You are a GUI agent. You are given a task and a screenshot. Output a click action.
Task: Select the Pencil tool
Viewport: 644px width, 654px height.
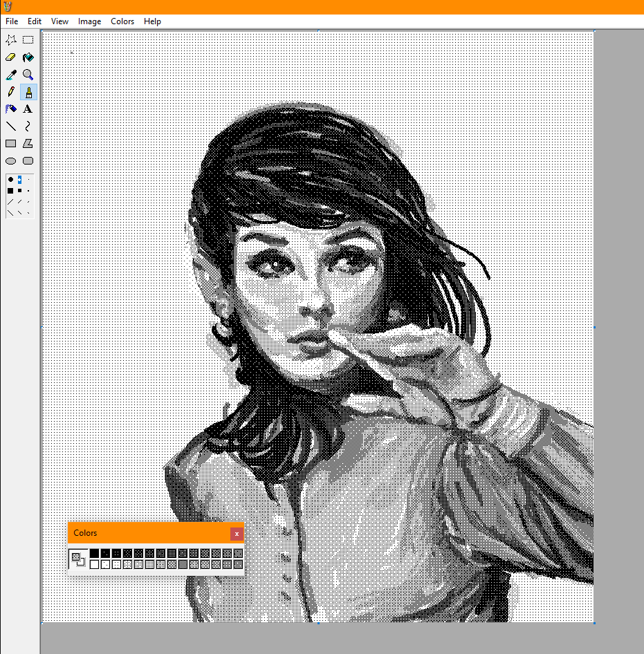[11, 92]
